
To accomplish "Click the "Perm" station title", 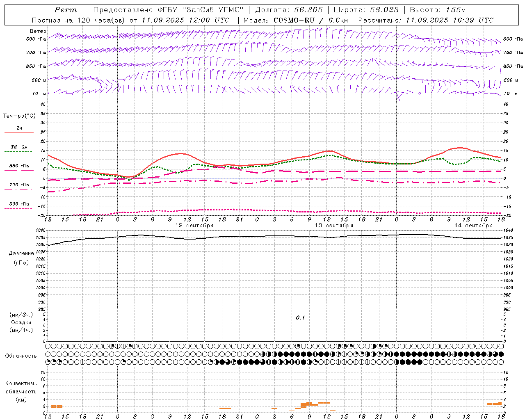I will click(66, 10).
